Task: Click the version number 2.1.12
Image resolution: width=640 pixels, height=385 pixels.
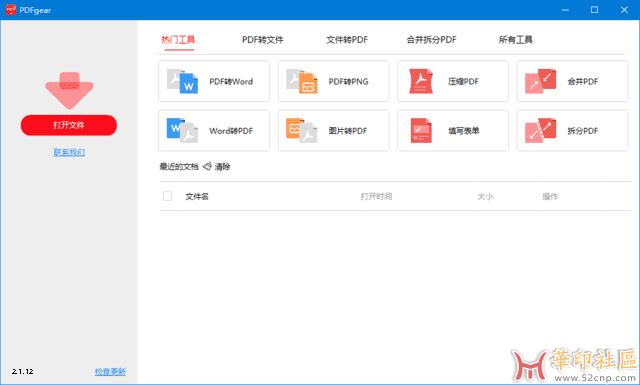Action: [x=22, y=372]
